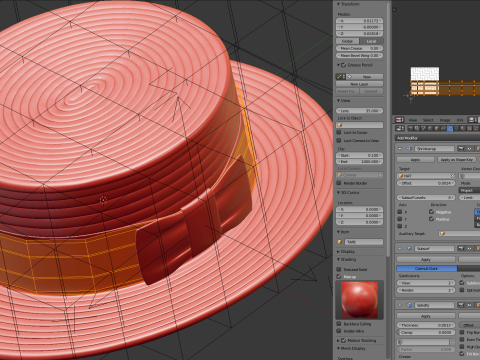The width and height of the screenshot is (480, 360).
Task: Disable the Matcap checkbox
Action: tap(339, 276)
